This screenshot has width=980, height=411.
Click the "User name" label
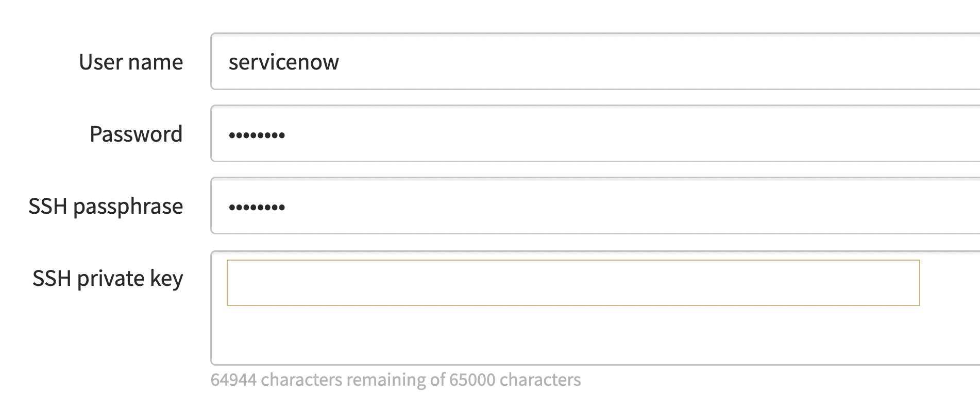[131, 62]
